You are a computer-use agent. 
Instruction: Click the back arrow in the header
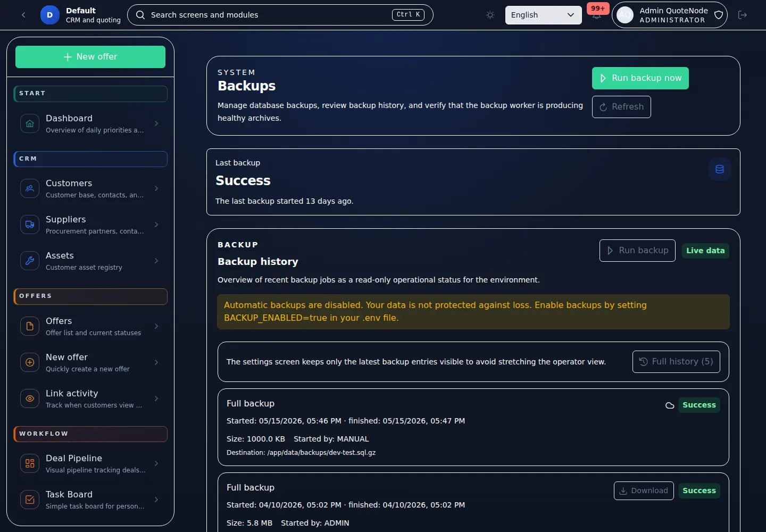point(23,15)
